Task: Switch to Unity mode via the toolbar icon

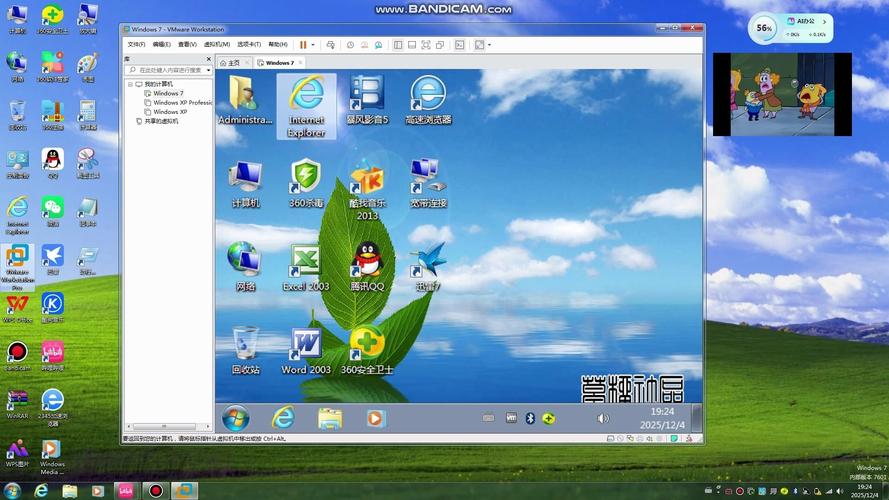Action: pos(440,45)
